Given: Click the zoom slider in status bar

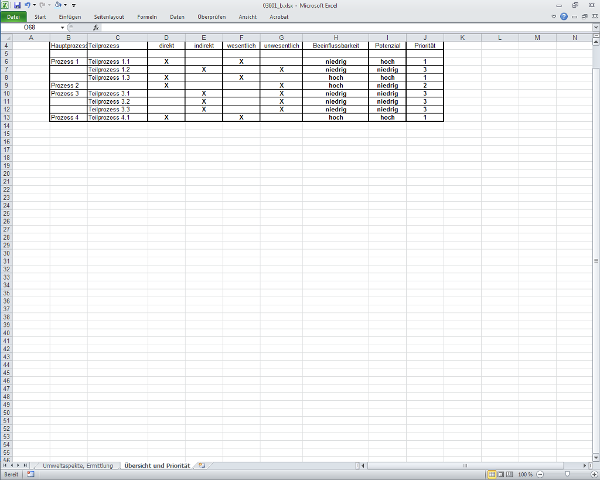Looking at the screenshot, I should 567,474.
